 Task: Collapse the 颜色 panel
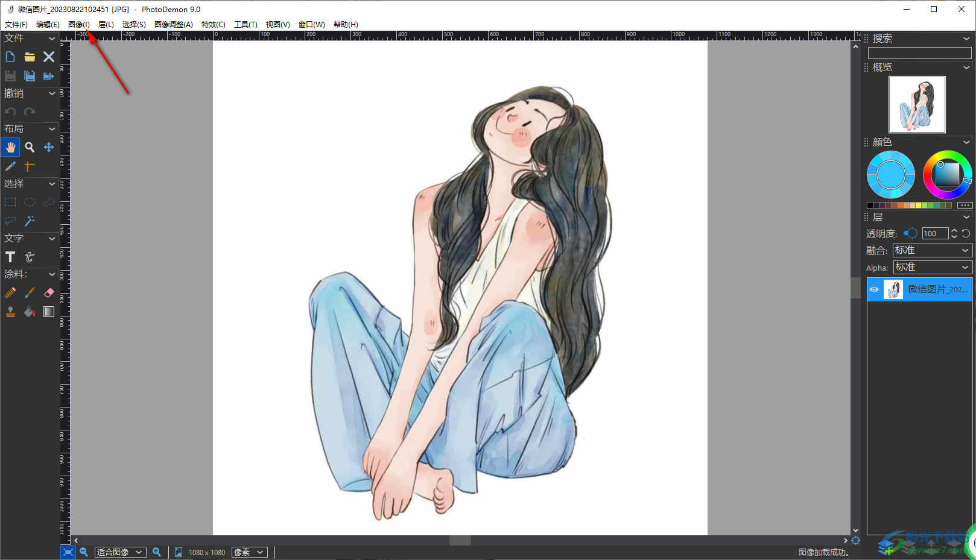pos(966,142)
